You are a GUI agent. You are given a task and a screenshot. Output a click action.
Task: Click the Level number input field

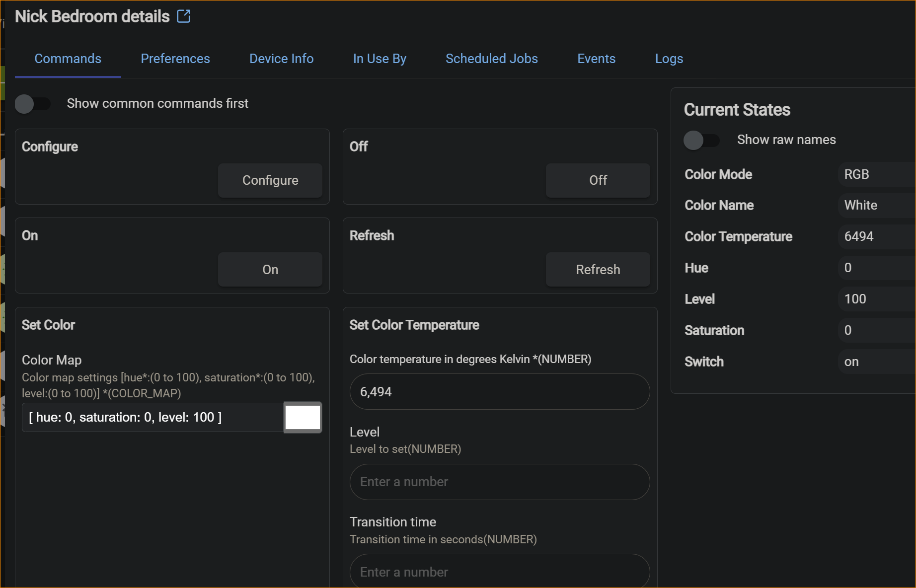click(499, 482)
